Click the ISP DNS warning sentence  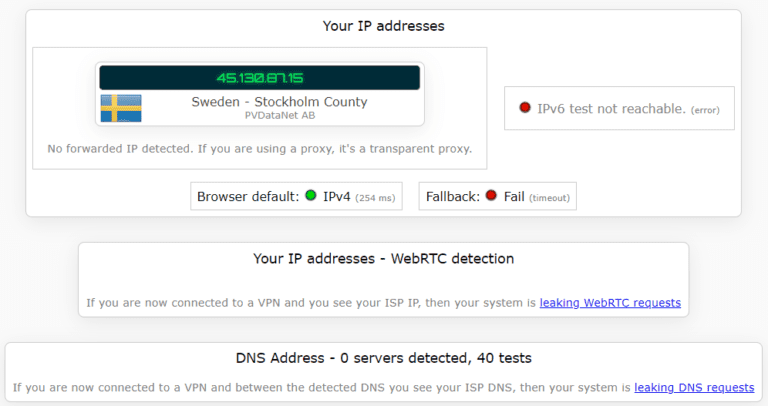(384, 387)
